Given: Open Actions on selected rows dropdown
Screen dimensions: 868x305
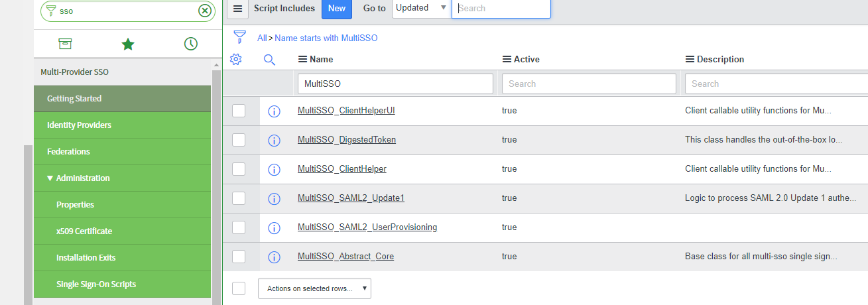Looking at the screenshot, I should coord(314,288).
